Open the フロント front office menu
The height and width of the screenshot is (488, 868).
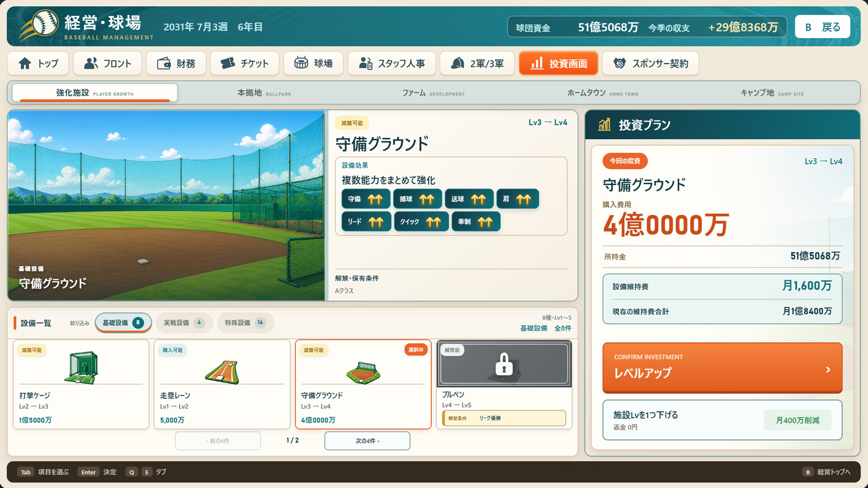(x=108, y=63)
